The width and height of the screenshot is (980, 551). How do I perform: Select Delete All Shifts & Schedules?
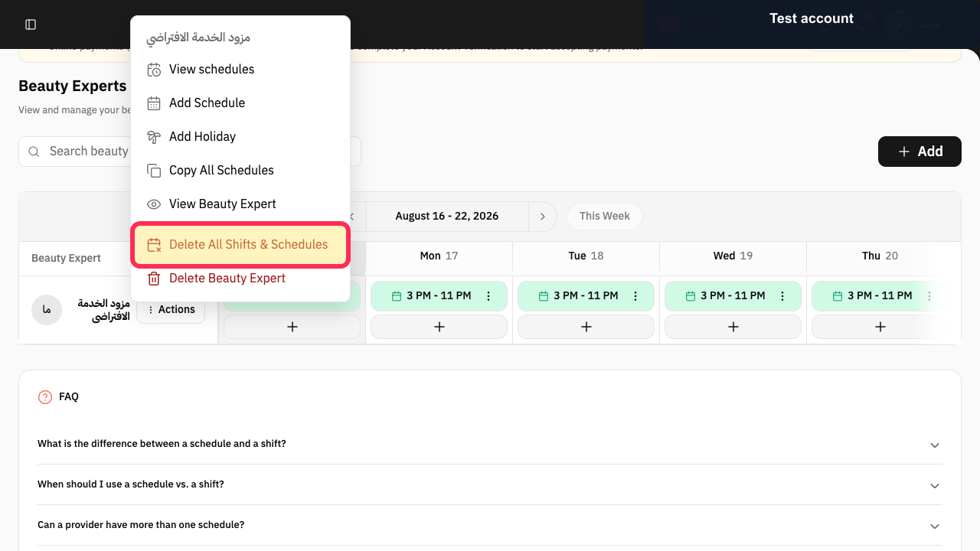pyautogui.click(x=240, y=245)
